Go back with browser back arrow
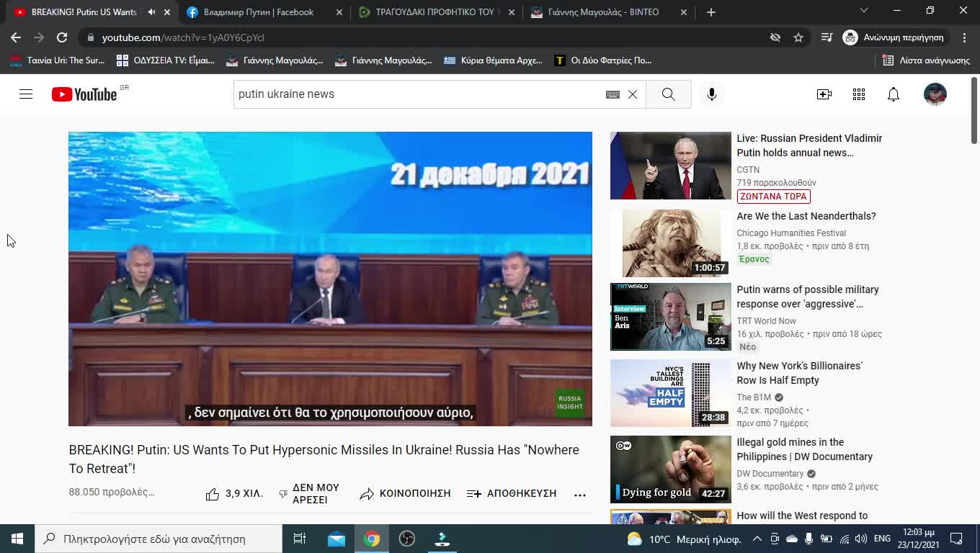The image size is (980, 553). 16,37
